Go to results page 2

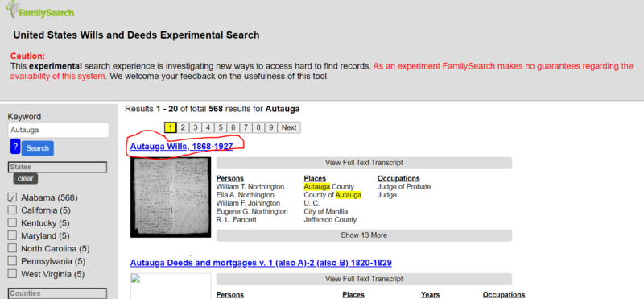tap(183, 127)
